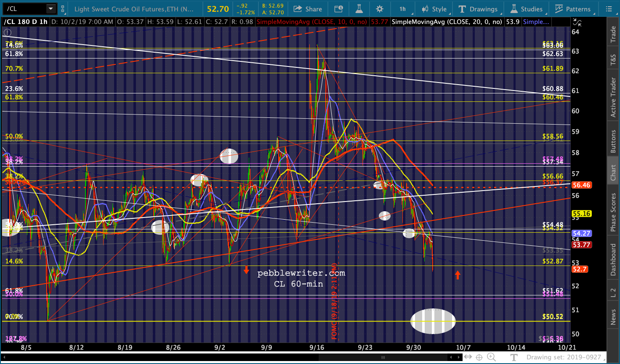Click the crosshair pan icon
620x364 pixels.
479,357
